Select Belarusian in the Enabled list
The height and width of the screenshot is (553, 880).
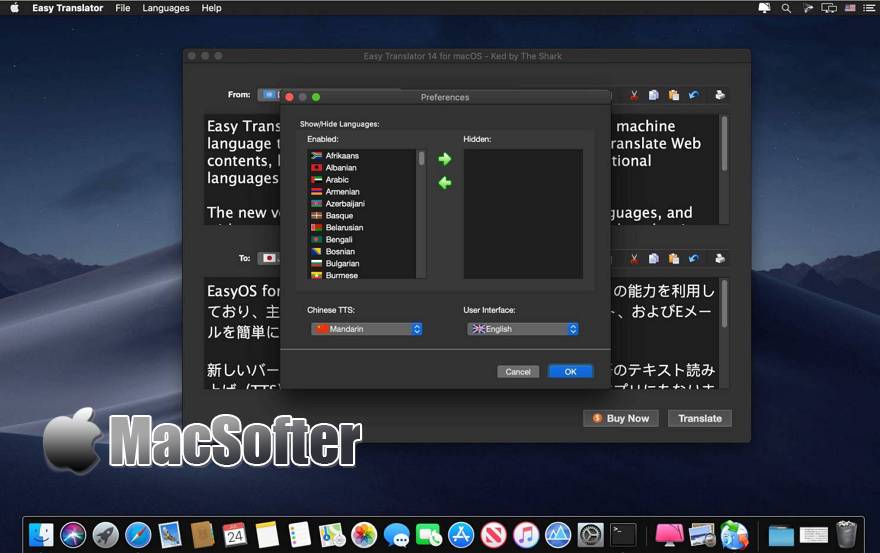tap(363, 227)
